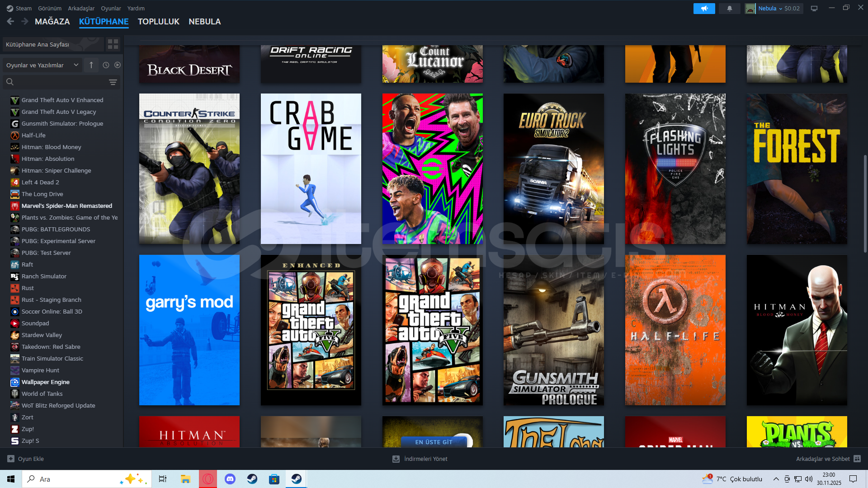
Task: Select the Euro Truck Simulator 2 cover
Action: coord(553,169)
